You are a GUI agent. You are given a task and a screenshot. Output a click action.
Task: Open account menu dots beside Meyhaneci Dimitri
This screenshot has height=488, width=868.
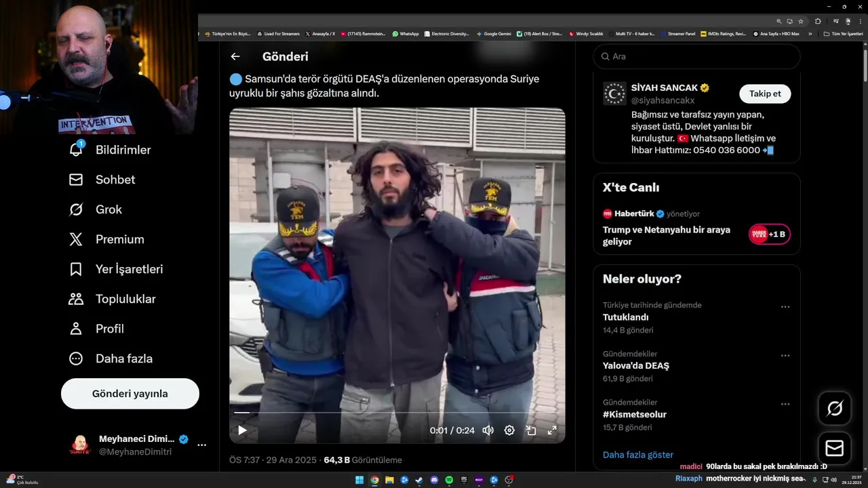point(201,445)
